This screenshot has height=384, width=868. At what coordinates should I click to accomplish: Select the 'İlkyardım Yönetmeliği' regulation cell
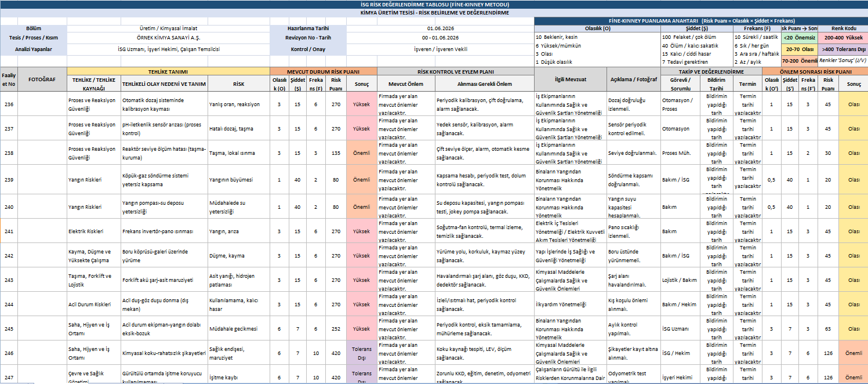(x=571, y=304)
